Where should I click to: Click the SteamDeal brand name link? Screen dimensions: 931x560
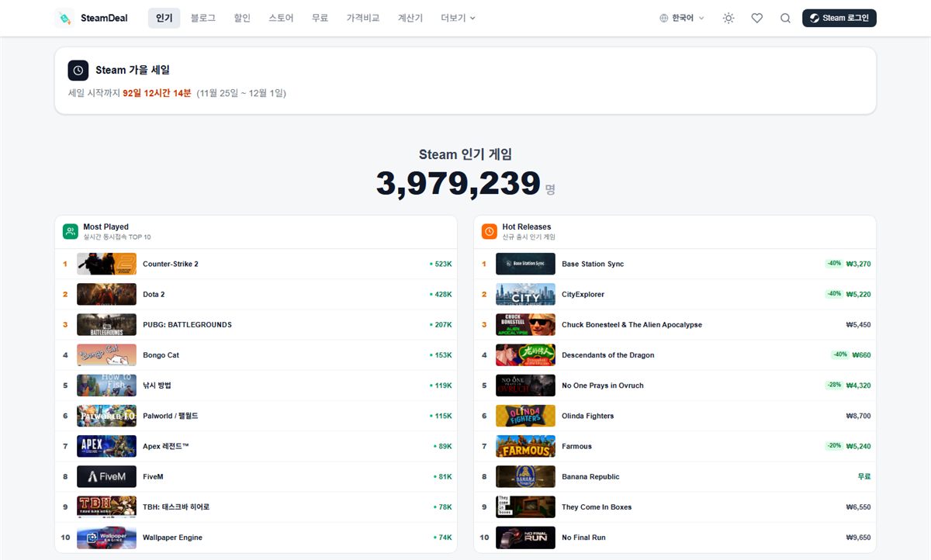(x=104, y=18)
